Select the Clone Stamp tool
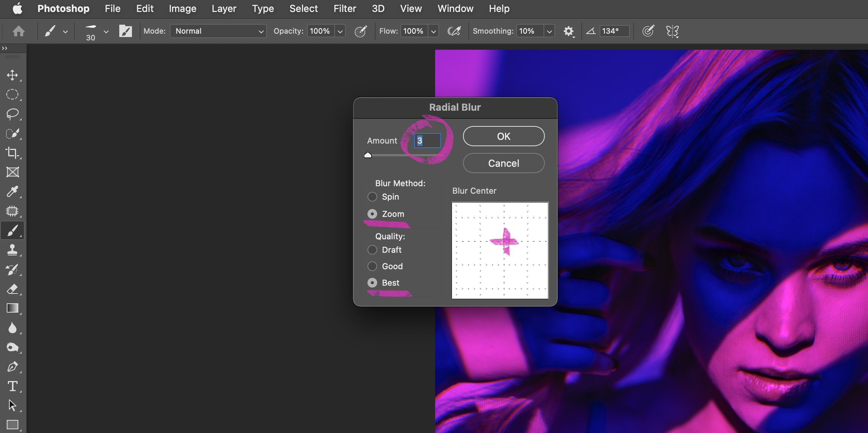Image resolution: width=868 pixels, height=433 pixels. coord(12,250)
